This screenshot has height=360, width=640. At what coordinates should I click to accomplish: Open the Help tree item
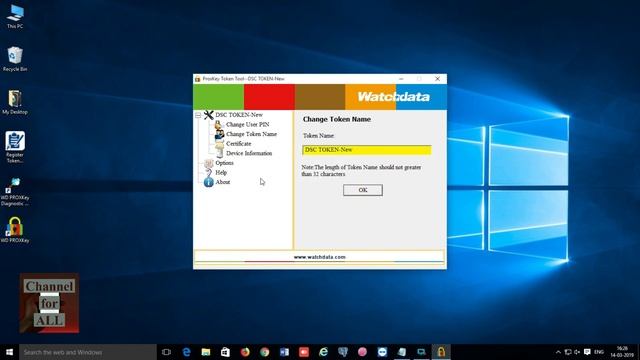pyautogui.click(x=221, y=173)
